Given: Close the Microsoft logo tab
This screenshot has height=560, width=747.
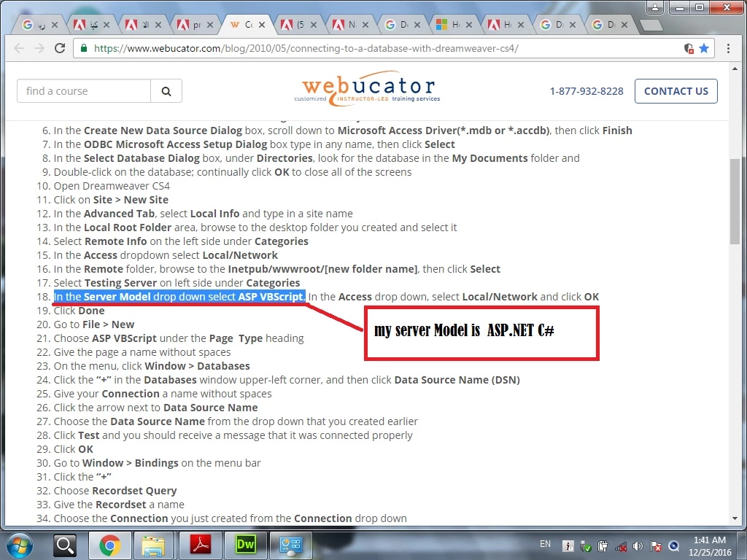Looking at the screenshot, I should 469,25.
